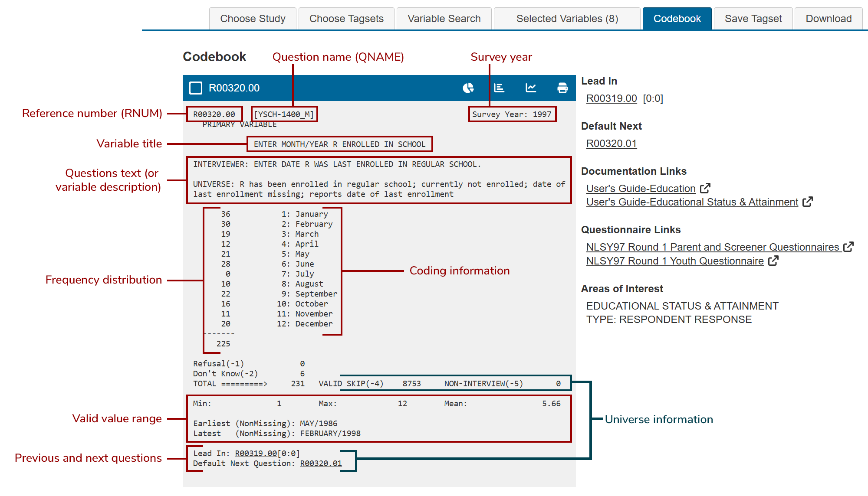Open the Variable Search tab
This screenshot has width=868, height=496.
(444, 19)
